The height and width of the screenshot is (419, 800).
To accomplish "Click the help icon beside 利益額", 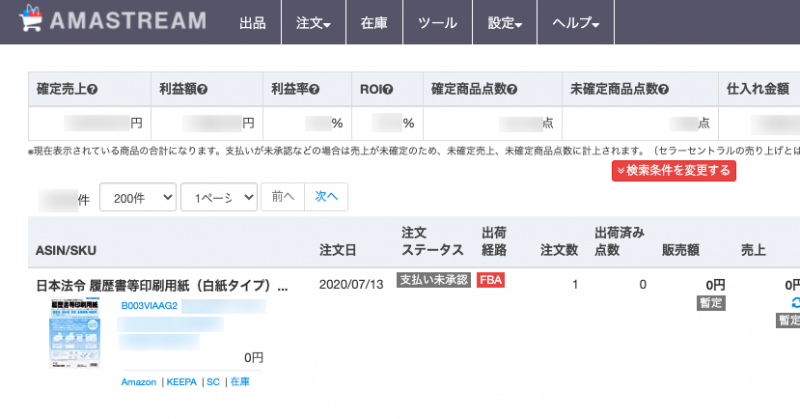I will (203, 89).
